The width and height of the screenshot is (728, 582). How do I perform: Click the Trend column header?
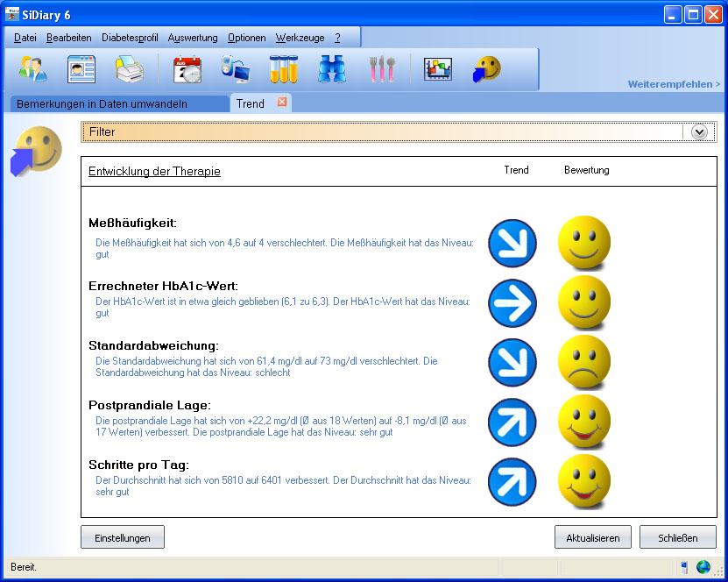tap(516, 170)
